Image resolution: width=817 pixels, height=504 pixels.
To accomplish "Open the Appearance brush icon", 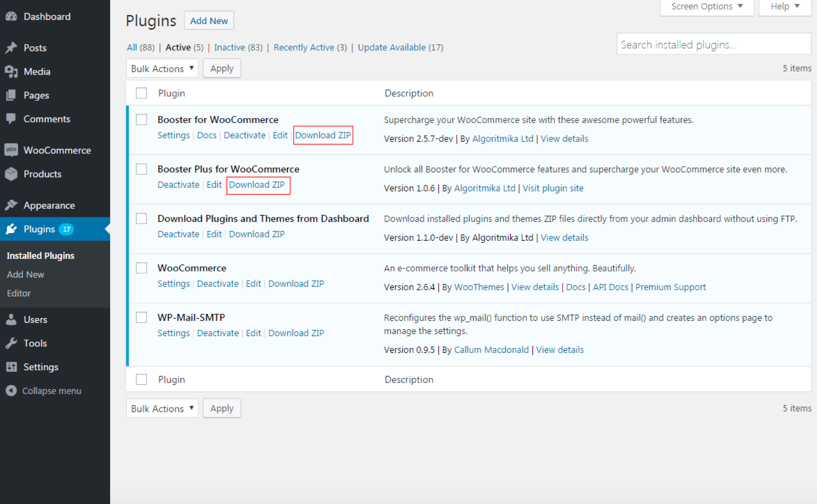I will [12, 205].
